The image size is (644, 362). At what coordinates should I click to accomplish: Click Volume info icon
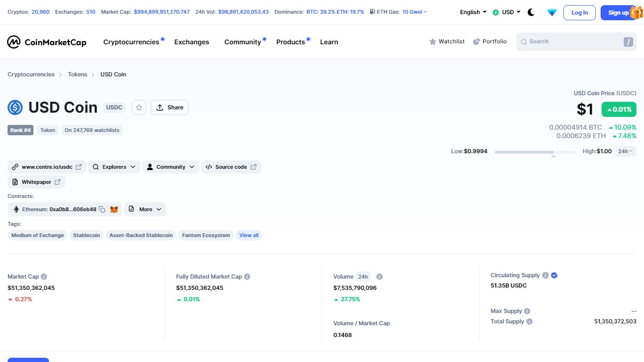[380, 277]
